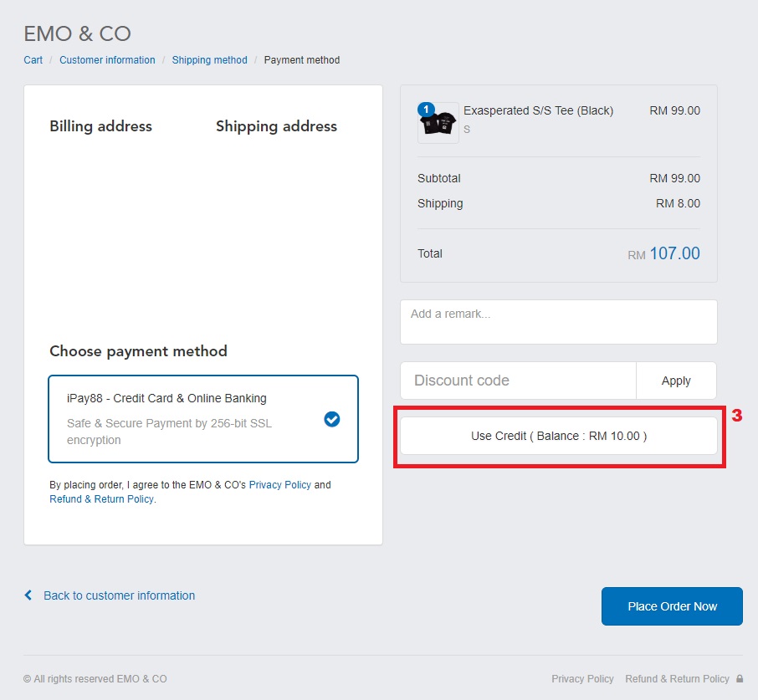
Task: Click the item quantity badge on product
Action: tap(426, 110)
